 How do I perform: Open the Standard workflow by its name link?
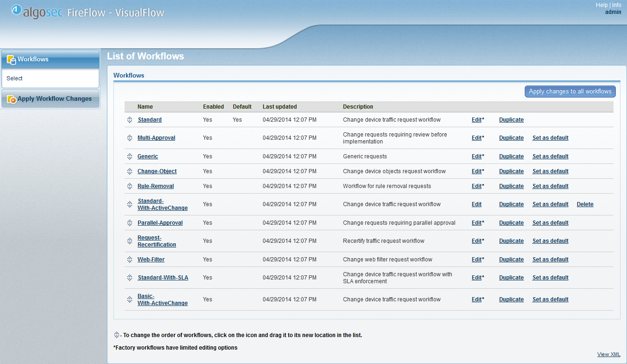click(149, 119)
